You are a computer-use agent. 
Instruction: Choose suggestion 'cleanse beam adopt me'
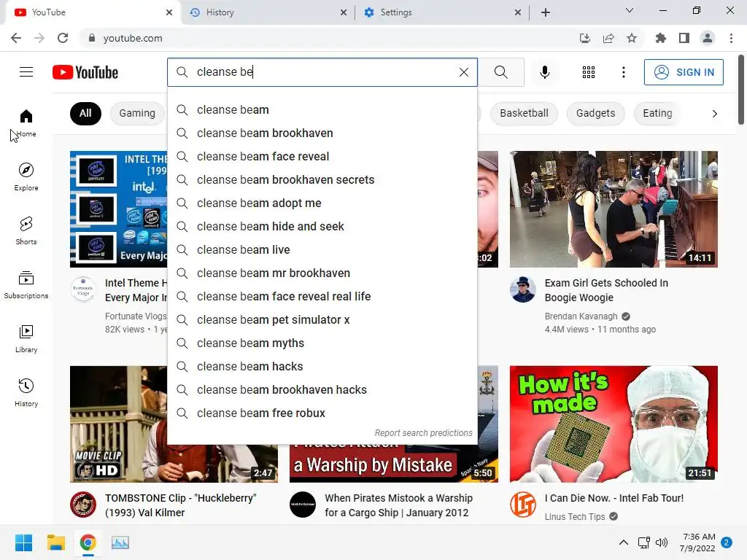tap(322, 203)
